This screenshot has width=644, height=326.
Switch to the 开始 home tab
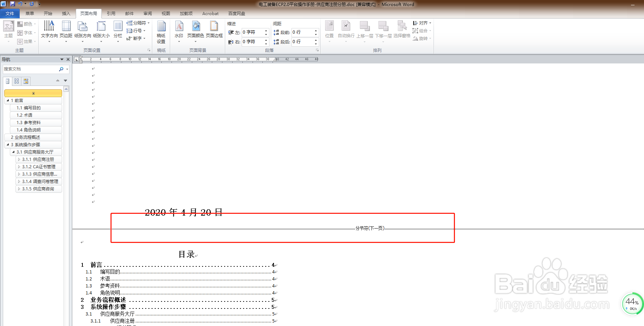[x=48, y=14]
